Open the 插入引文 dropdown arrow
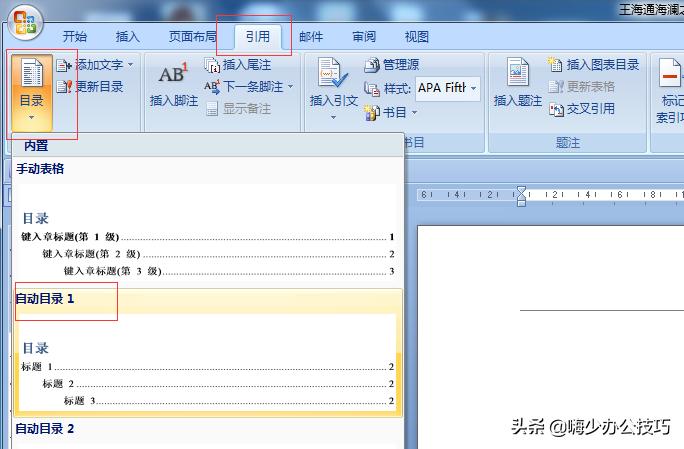The height and width of the screenshot is (449, 684). 333,117
